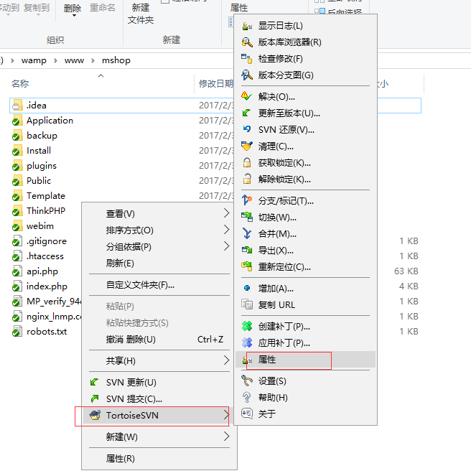Viewport: 471px width, 476px height.
Task: Select the .gitignore file
Action: pos(45,241)
